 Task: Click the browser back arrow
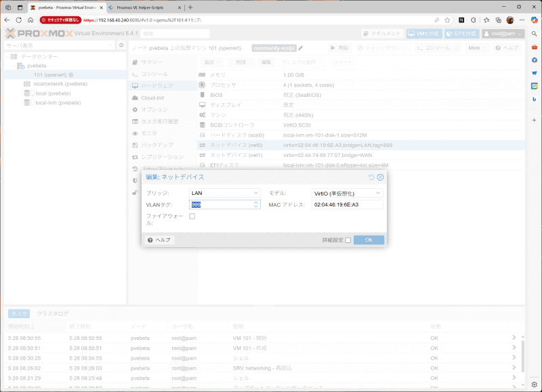point(7,20)
